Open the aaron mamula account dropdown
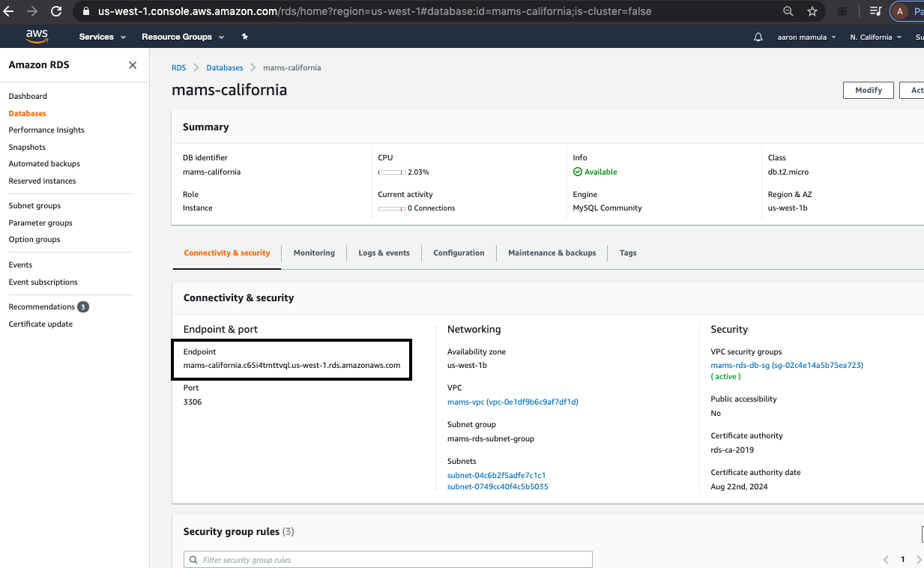924x568 pixels. 806,37
